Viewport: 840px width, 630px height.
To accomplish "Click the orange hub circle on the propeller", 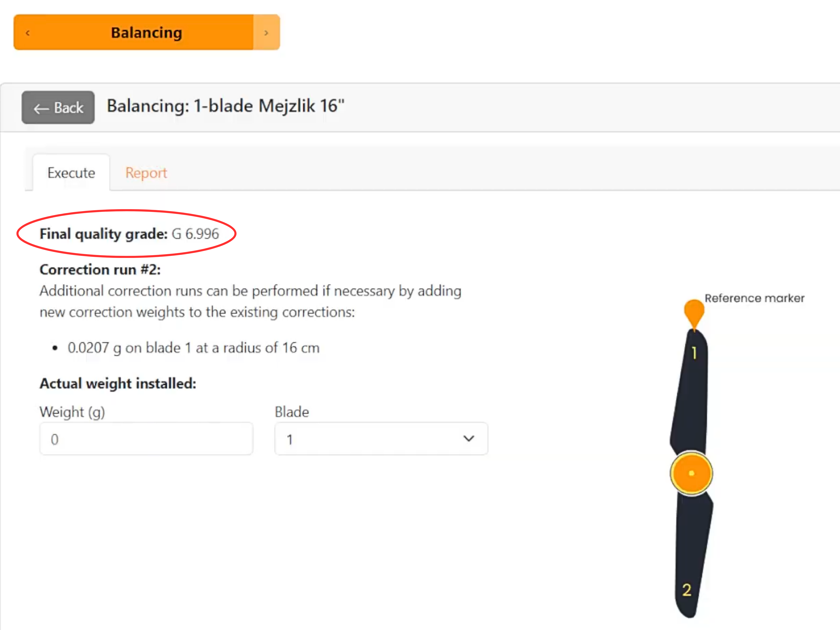I will point(691,473).
